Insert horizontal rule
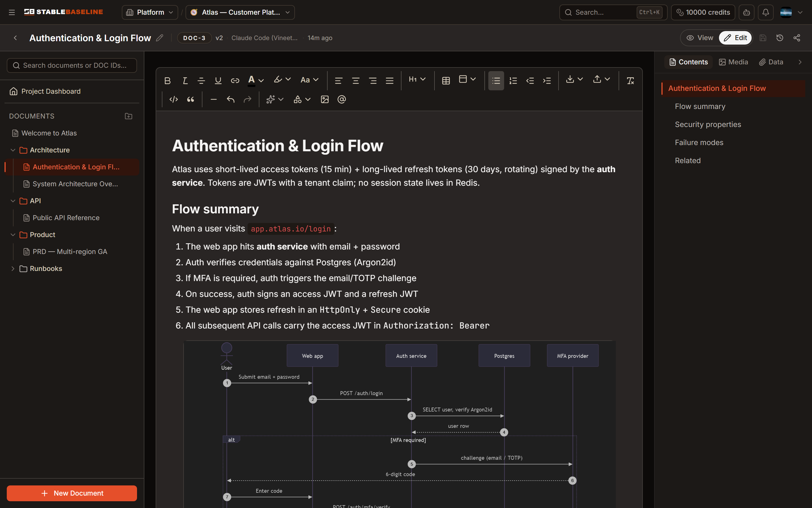The width and height of the screenshot is (812, 508). click(214, 99)
